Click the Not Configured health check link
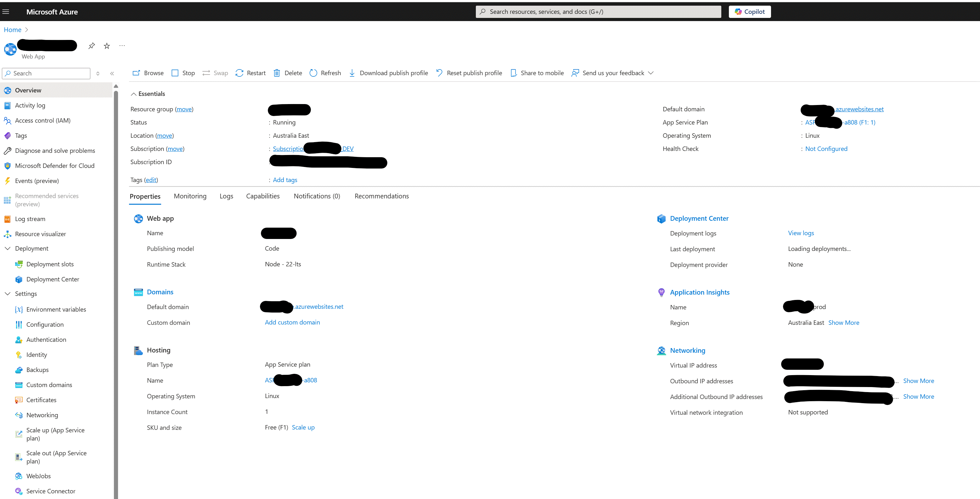This screenshot has height=499, width=980. pos(826,149)
